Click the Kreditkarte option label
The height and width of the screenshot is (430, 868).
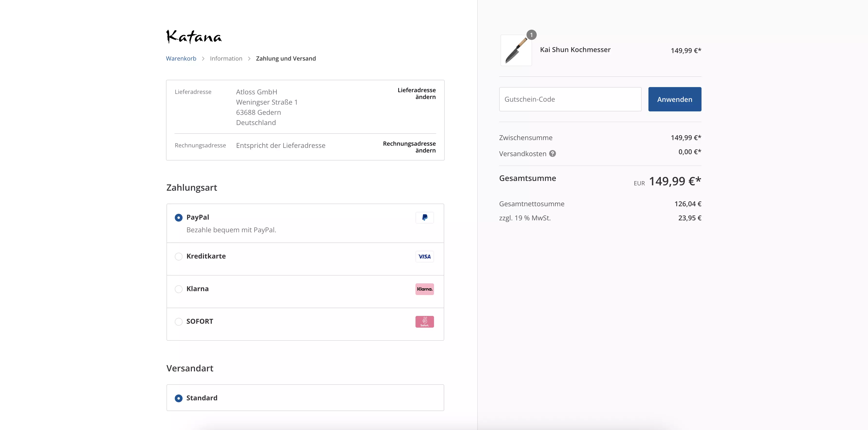(206, 256)
